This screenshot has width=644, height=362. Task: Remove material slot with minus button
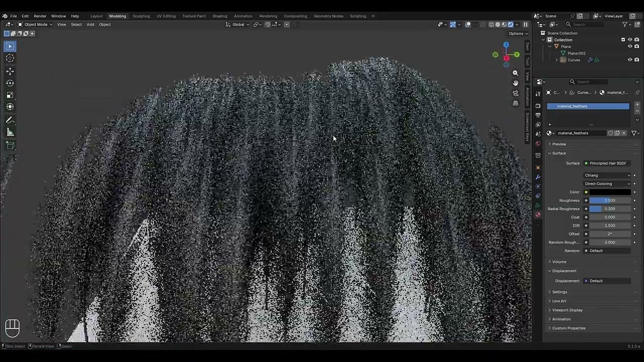coord(637,111)
